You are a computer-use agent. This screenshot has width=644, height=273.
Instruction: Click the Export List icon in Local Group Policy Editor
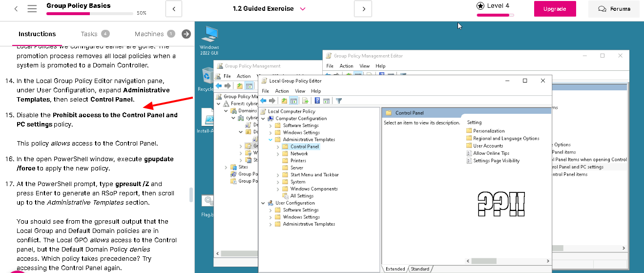coord(305,101)
